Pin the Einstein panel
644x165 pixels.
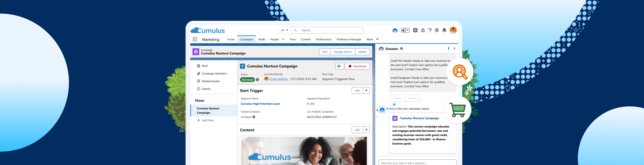tap(449, 49)
